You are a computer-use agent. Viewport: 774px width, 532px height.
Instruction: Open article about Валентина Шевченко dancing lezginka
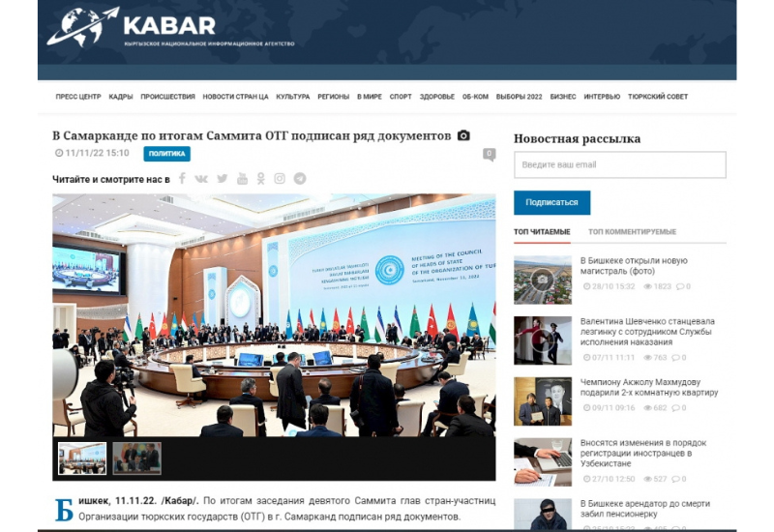[x=645, y=335]
